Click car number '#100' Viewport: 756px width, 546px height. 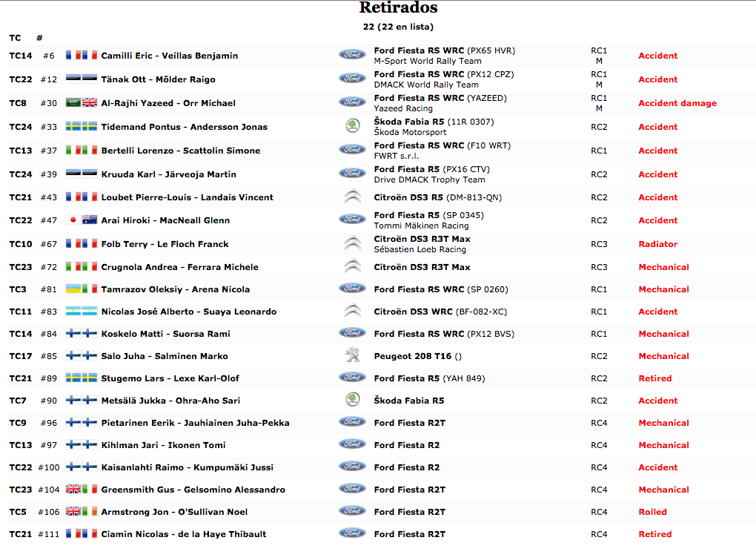[49, 467]
